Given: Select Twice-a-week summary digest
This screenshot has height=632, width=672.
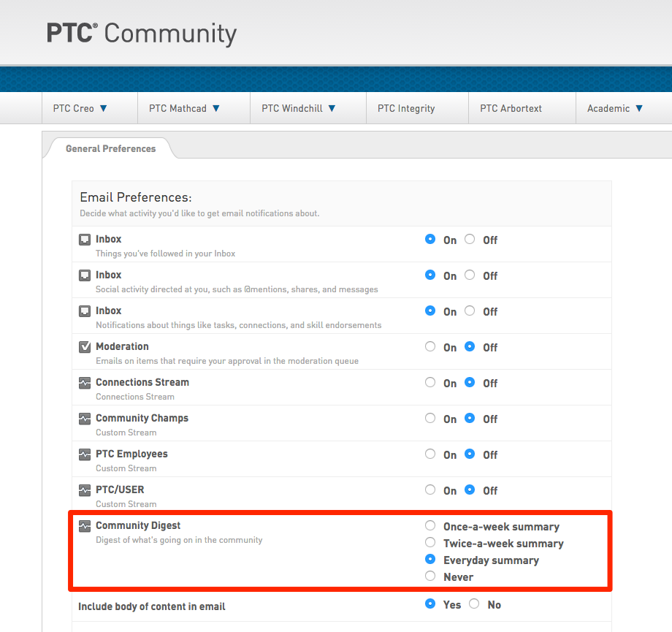Looking at the screenshot, I should coord(430,542).
